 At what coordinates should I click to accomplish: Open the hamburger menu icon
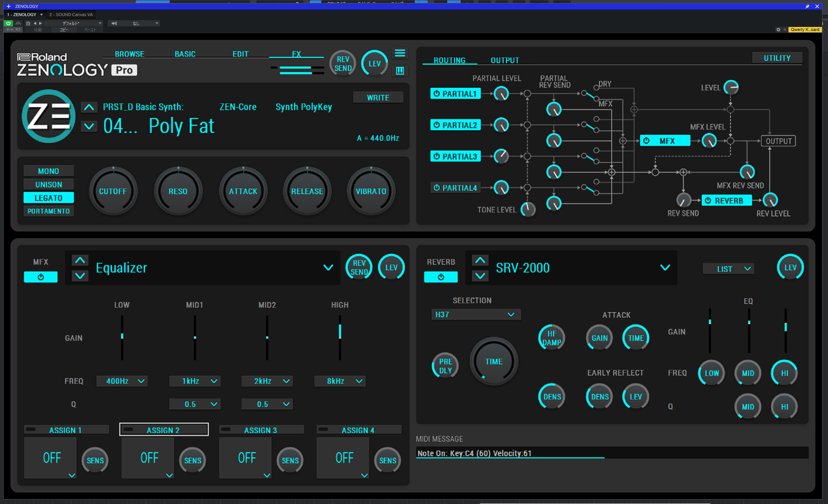click(400, 53)
